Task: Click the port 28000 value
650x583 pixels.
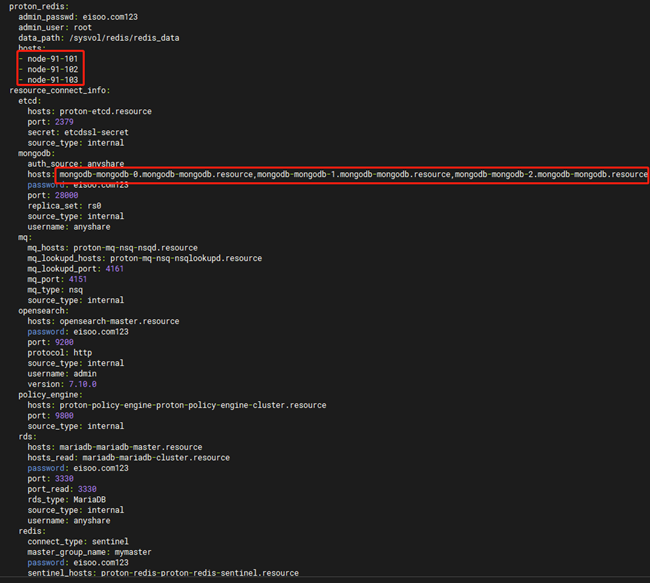Action: [x=66, y=195]
